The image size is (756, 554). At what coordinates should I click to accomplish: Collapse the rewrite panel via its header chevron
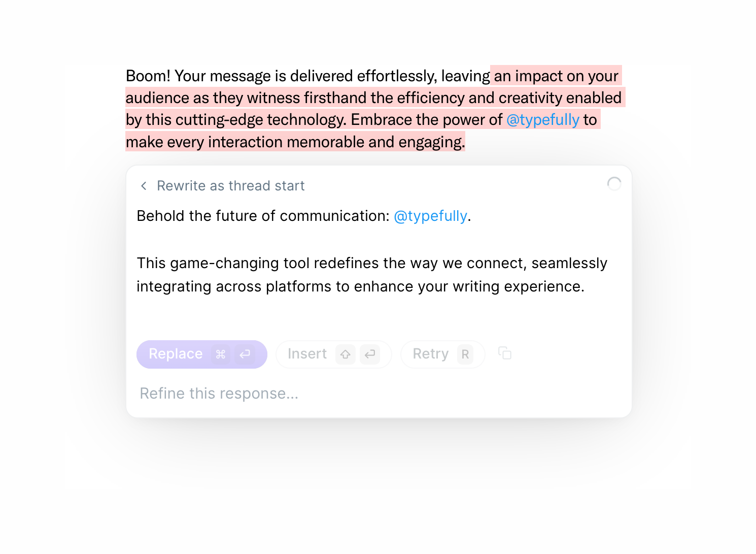point(144,186)
